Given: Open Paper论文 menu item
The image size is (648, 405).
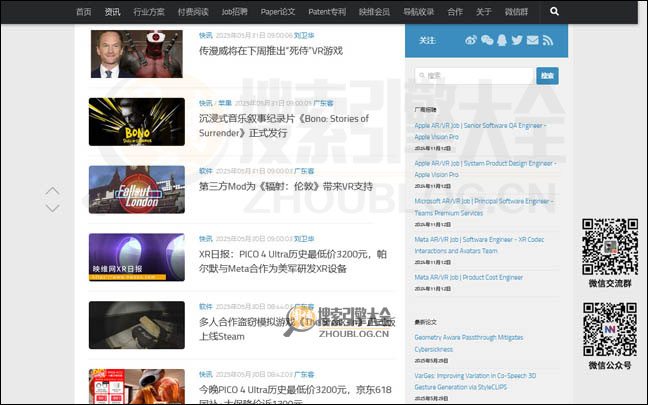Looking at the screenshot, I should (278, 12).
